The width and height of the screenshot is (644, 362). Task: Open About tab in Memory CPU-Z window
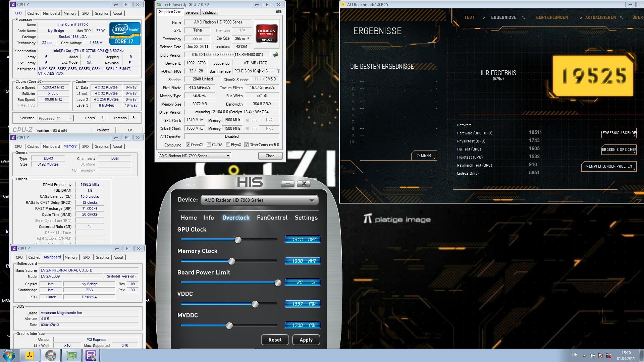117,146
